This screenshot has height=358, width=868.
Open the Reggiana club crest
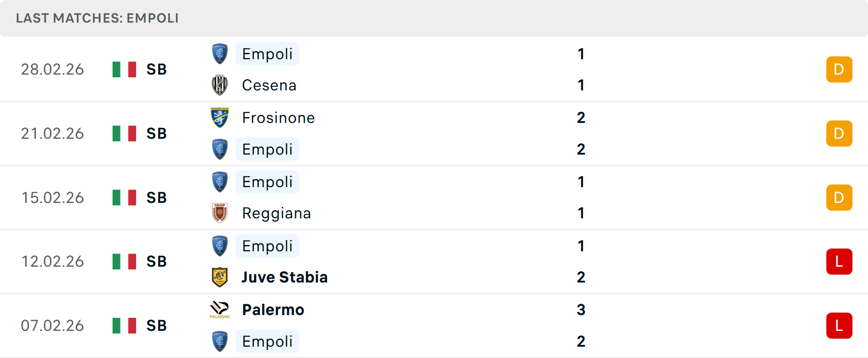pos(220,213)
